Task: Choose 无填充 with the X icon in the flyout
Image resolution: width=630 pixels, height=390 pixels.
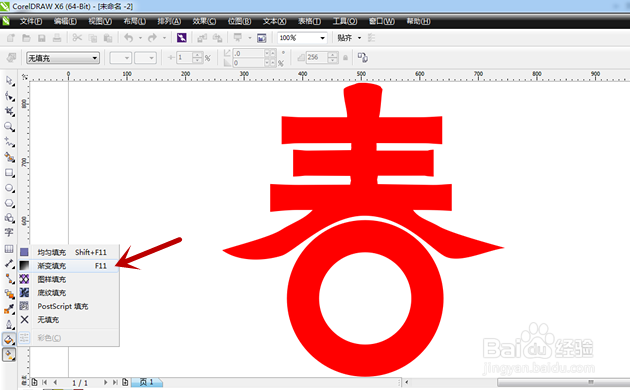Action: pos(69,320)
